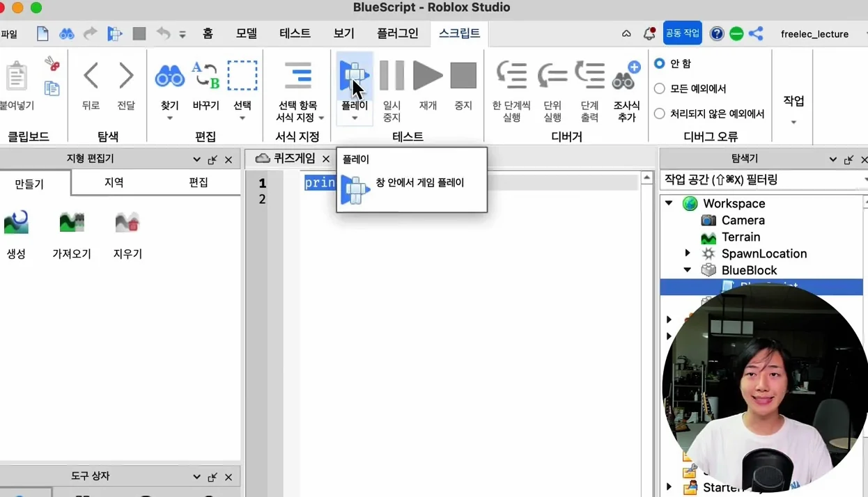Open the Region (지역) terrain tab
The height and width of the screenshot is (497, 868).
114,182
